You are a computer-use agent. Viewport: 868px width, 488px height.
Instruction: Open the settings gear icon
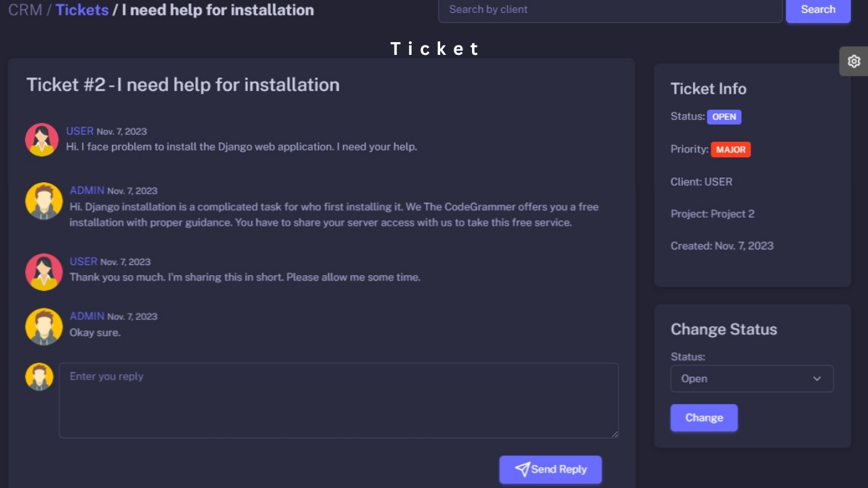pos(854,61)
